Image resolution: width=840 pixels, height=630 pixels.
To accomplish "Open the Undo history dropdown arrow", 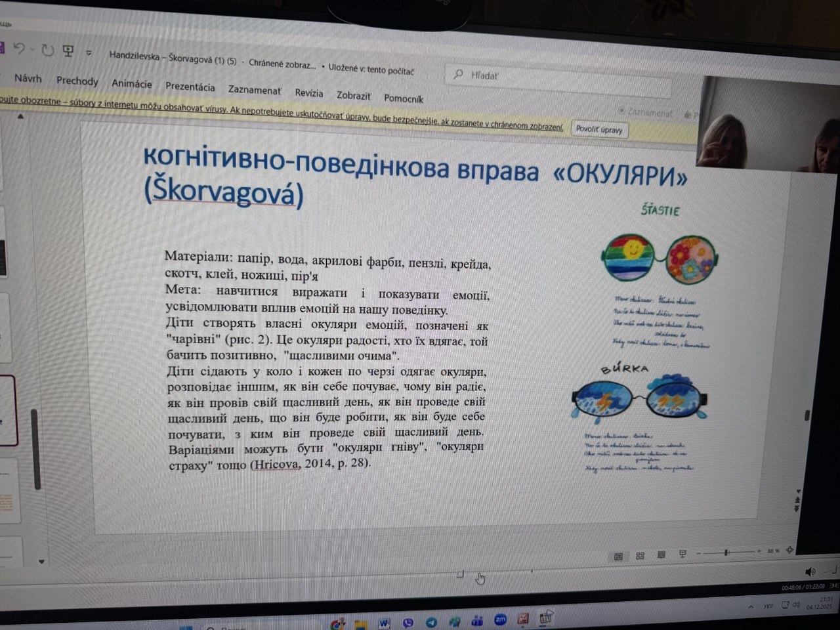I will tap(31, 49).
